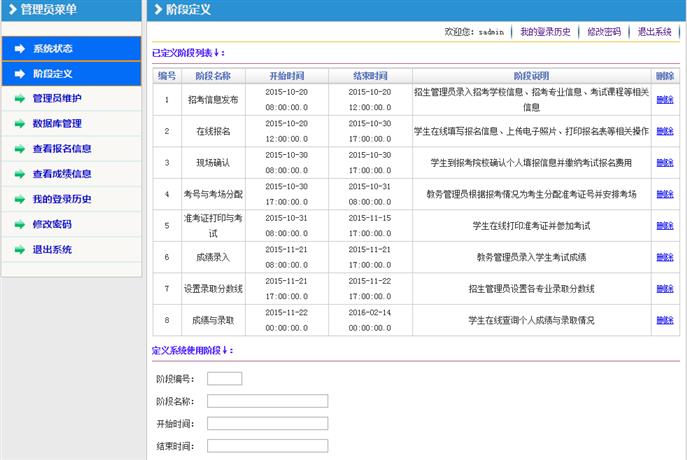This screenshot has width=687, height=460.
Task: Click description 学生在线打印准考证并参加考试
Action: [x=531, y=226]
